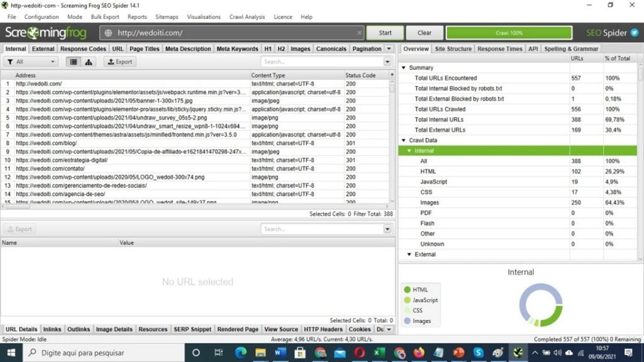The height and width of the screenshot is (362, 644).
Task: Open Excel from taskbar
Action: pos(379,353)
